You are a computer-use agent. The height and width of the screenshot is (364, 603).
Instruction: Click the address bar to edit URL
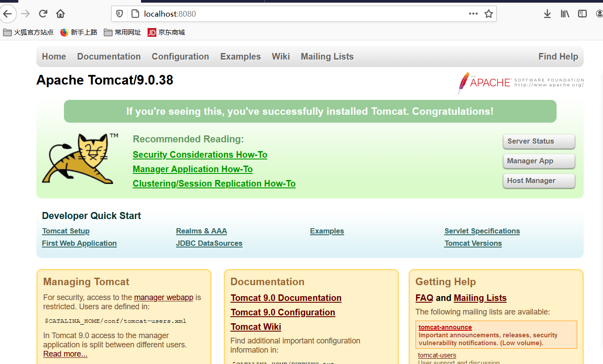click(263, 14)
